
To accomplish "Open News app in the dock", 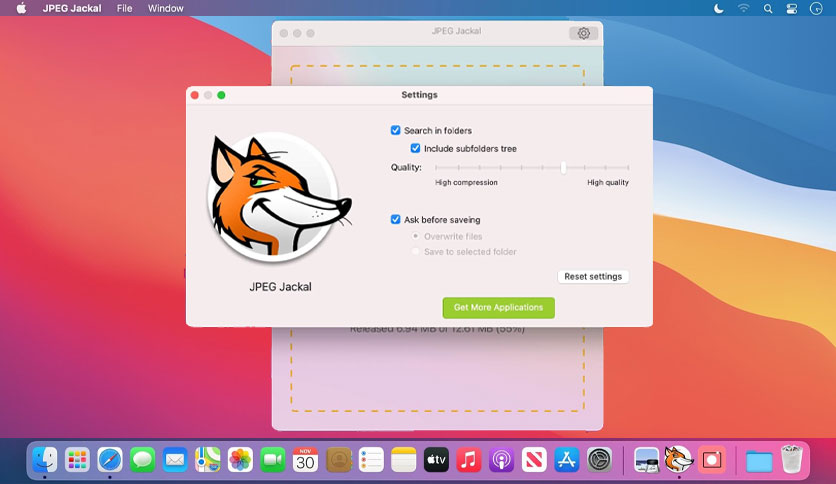I will click(x=534, y=459).
